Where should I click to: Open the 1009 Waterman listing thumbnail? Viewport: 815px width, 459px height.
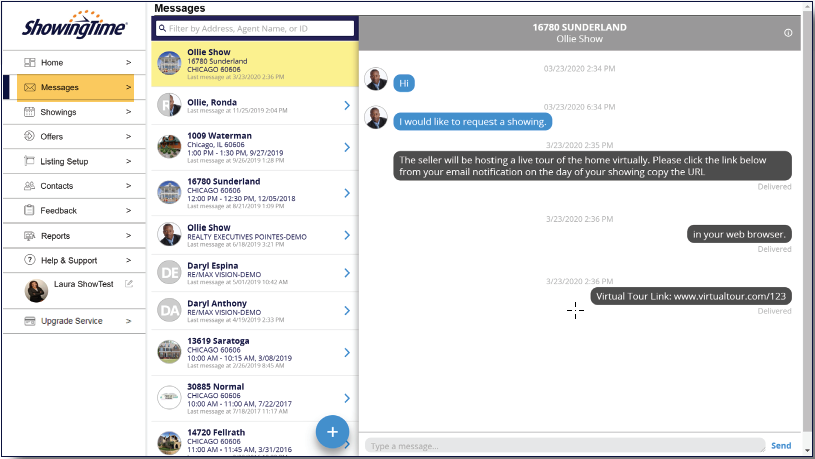169,147
